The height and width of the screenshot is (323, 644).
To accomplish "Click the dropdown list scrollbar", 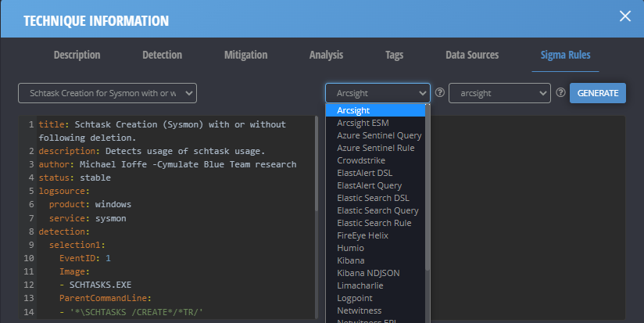I will coord(428,187).
